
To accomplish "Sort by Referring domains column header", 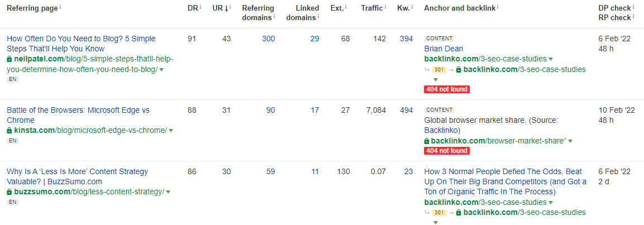I will coord(258,12).
